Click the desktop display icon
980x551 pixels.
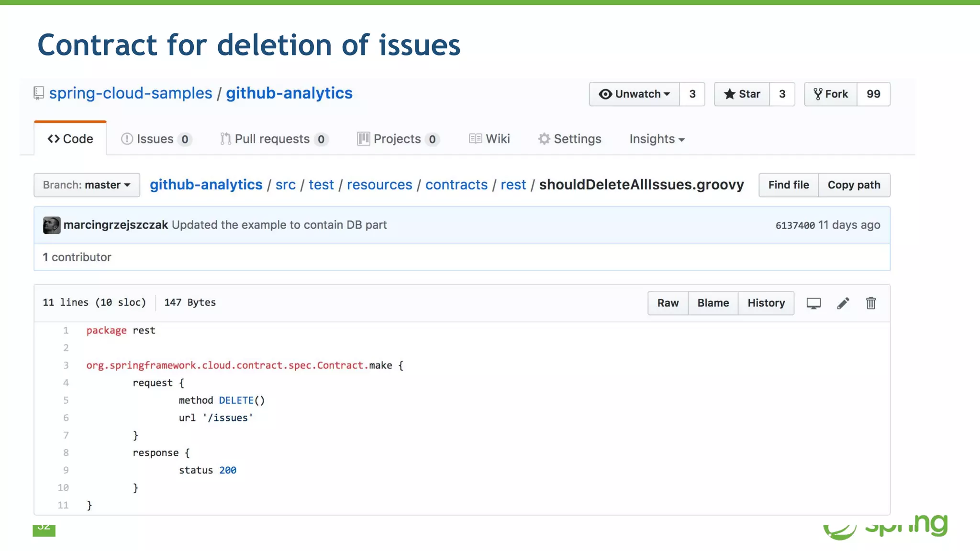pyautogui.click(x=813, y=303)
